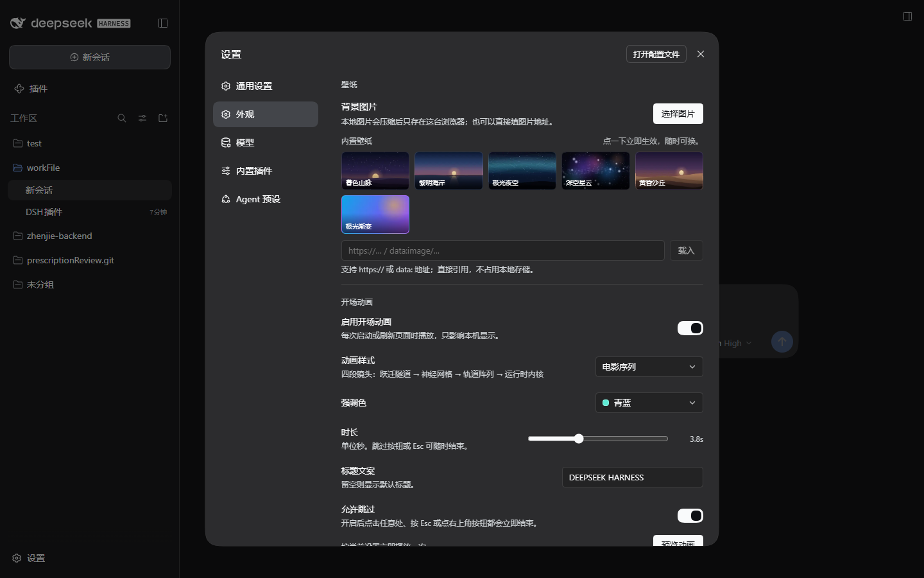Click the 未分组 folder icon
The image size is (924, 578).
click(18, 285)
